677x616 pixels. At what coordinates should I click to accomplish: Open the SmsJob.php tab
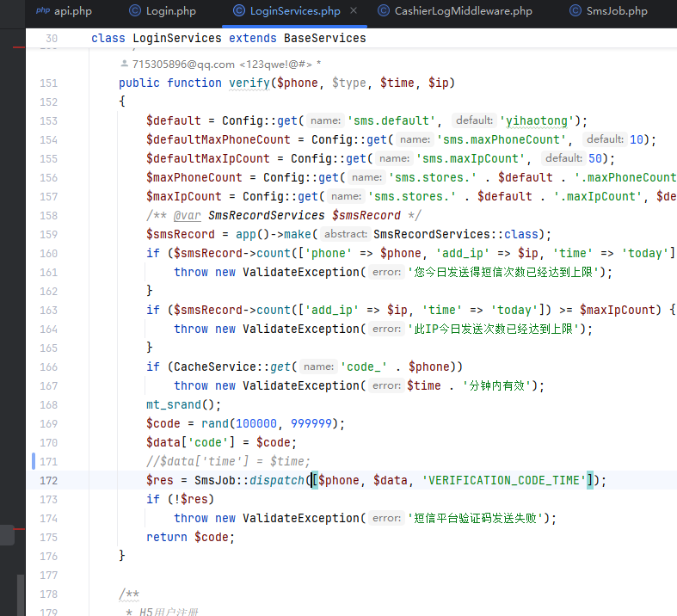608,11
